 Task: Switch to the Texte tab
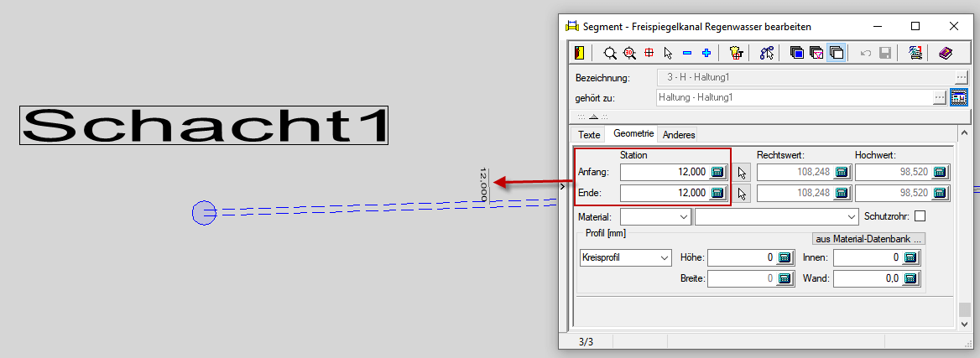coord(590,135)
